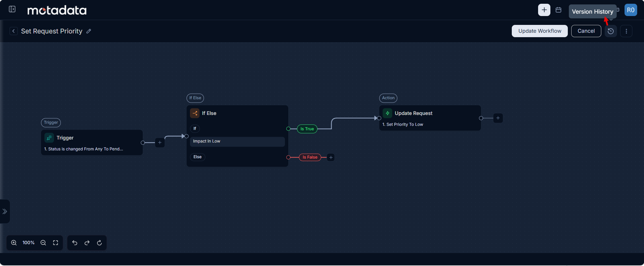Go back using the arrow beside Set Request Priority

(14, 31)
